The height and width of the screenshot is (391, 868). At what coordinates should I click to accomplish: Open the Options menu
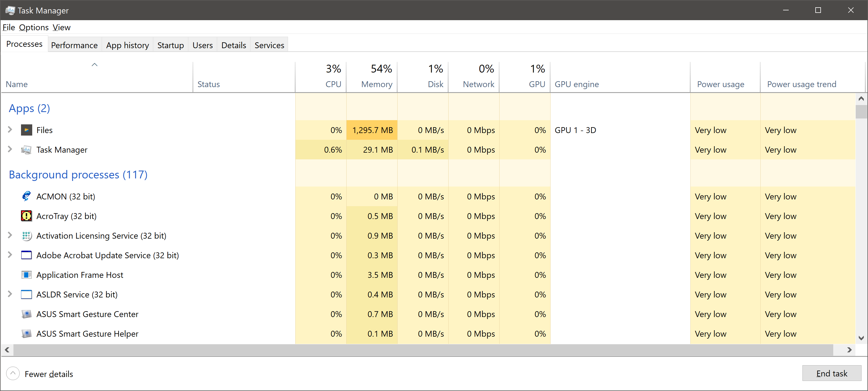33,27
